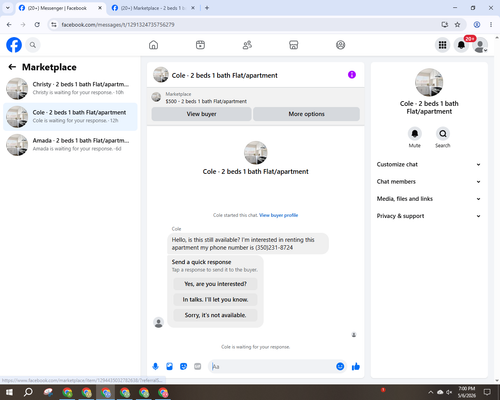Screen dimensions: 500x400
Task: Click the purple conversation info icon
Action: [352, 75]
